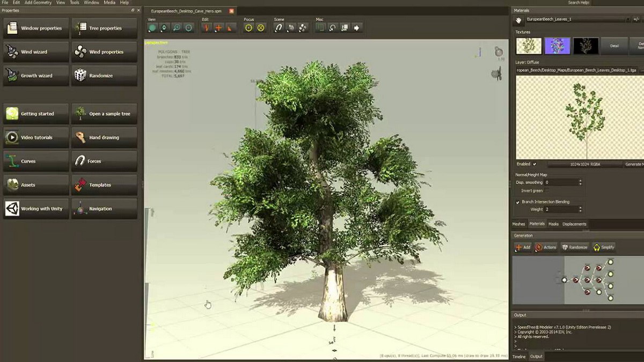Screen dimensions: 644x362
Task: Toggle Branch Intersection Blending checkbox
Action: coord(517,202)
